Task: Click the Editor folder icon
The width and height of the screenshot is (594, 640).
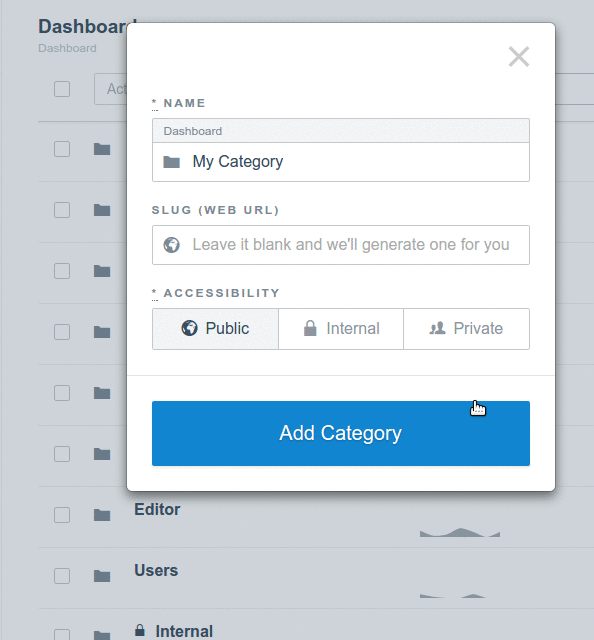Action: click(x=102, y=515)
